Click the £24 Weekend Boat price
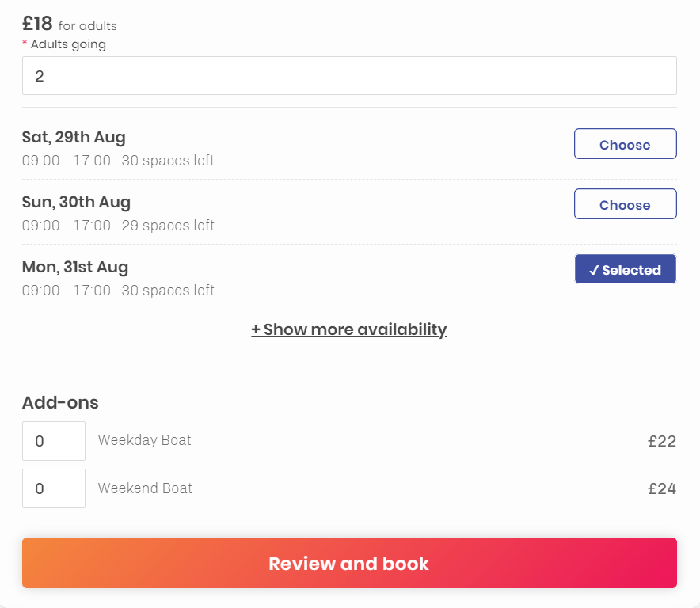The width and height of the screenshot is (700, 608). (662, 488)
